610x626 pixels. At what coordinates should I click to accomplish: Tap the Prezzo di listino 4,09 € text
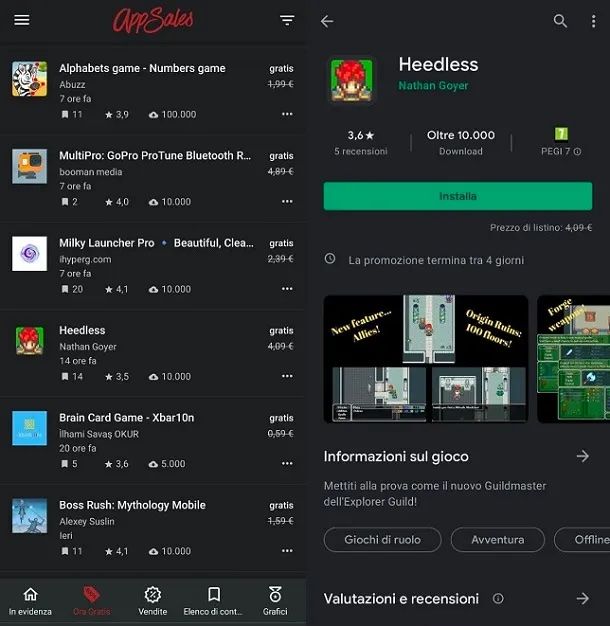[541, 228]
